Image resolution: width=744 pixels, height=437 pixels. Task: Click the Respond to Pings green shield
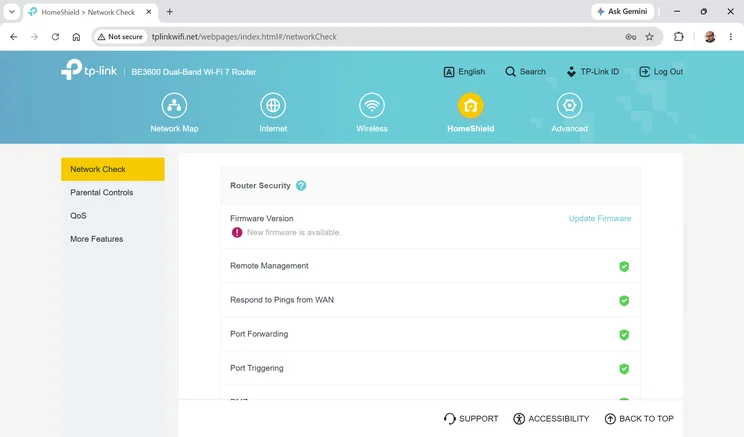pos(624,301)
